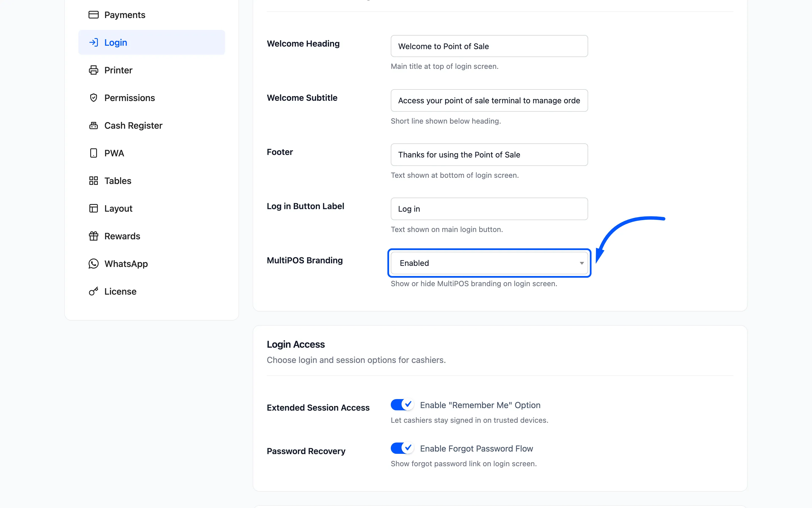Open the MultiPOS Branding dropdown
This screenshot has height=508, width=812.
pos(489,263)
